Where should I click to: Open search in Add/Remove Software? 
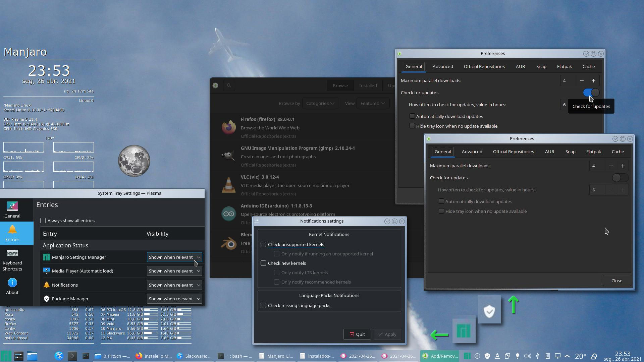pos(229,85)
